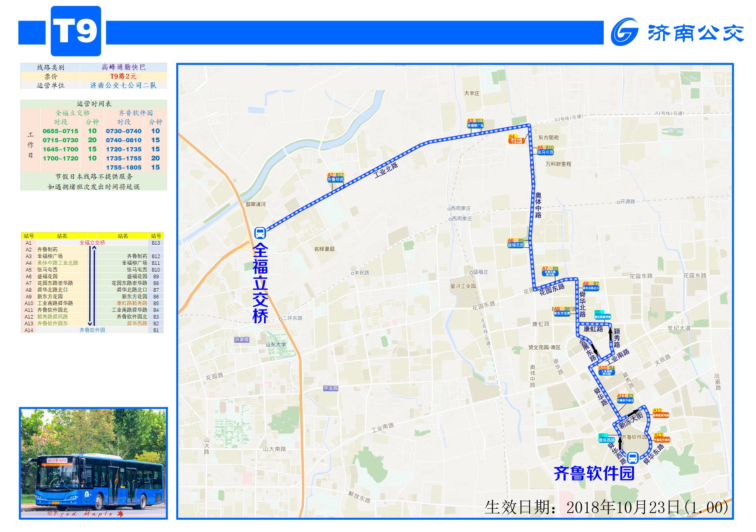Image resolution: width=756 pixels, height=532 pixels.
Task: Click the T9路2元 fare value
Action: pyautogui.click(x=123, y=76)
